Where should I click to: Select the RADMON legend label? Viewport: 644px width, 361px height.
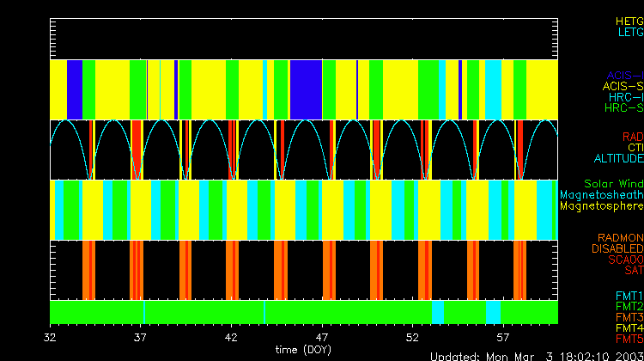click(x=620, y=237)
